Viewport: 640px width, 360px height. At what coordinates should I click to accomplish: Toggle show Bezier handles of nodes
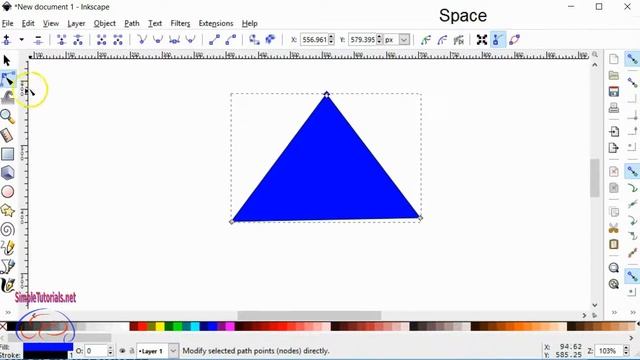[x=498, y=40]
